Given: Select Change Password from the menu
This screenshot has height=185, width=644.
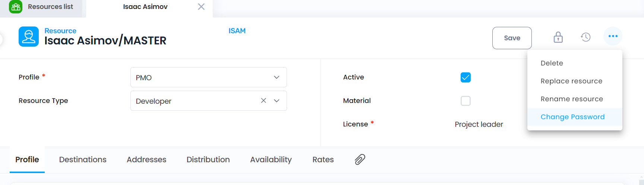Looking at the screenshot, I should pyautogui.click(x=572, y=117).
